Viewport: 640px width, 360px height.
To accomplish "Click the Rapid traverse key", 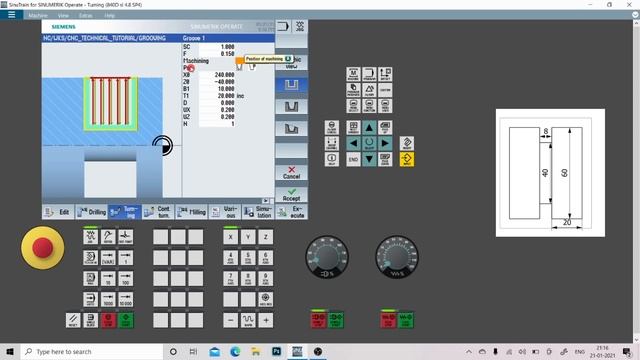I will point(248,320).
